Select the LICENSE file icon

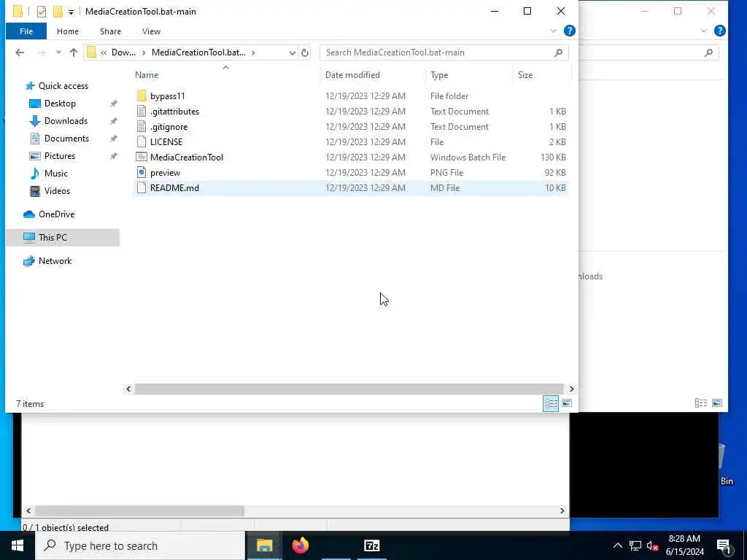point(142,141)
